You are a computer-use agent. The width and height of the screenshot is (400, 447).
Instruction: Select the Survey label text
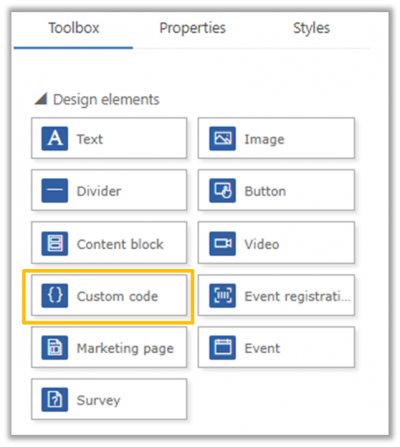click(x=98, y=400)
